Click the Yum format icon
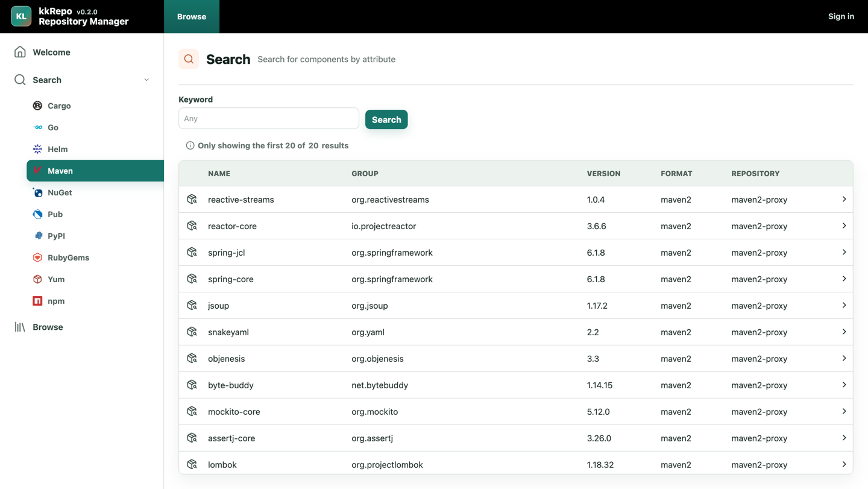Screen dimensions: 868x489 click(37, 279)
